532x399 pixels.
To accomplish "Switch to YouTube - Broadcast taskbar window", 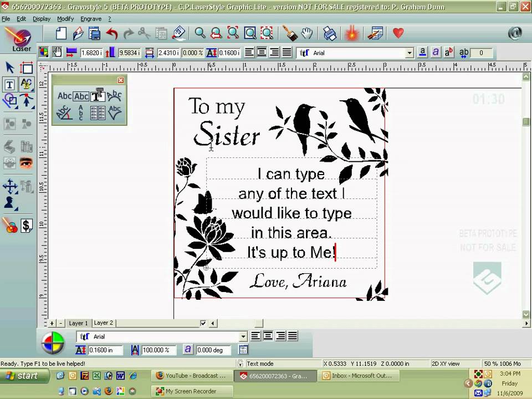I will (x=192, y=376).
